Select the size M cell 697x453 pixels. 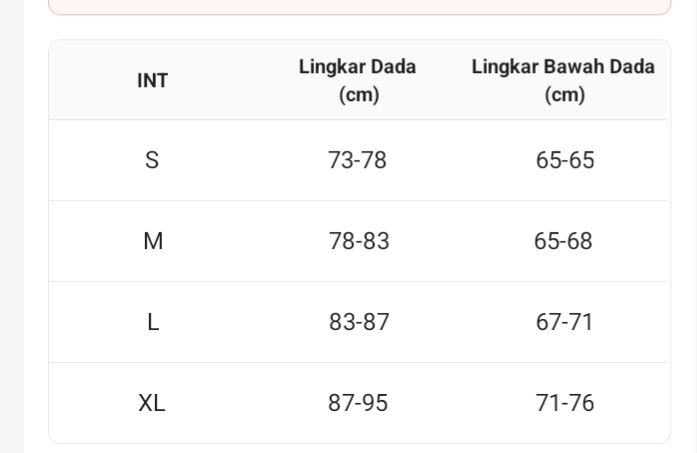[153, 241]
